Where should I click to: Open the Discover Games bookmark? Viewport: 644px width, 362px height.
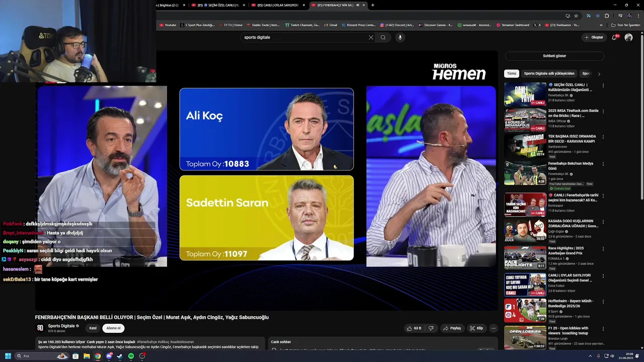(x=435, y=25)
